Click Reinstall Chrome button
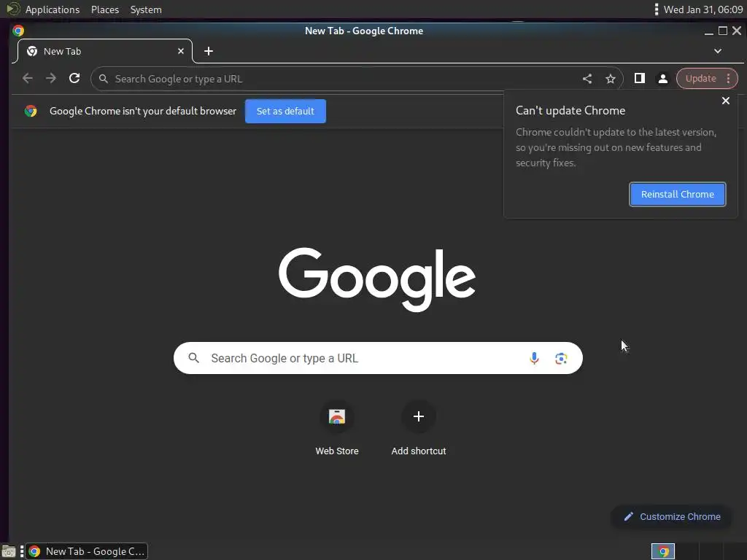This screenshot has width=747, height=560. tap(678, 194)
